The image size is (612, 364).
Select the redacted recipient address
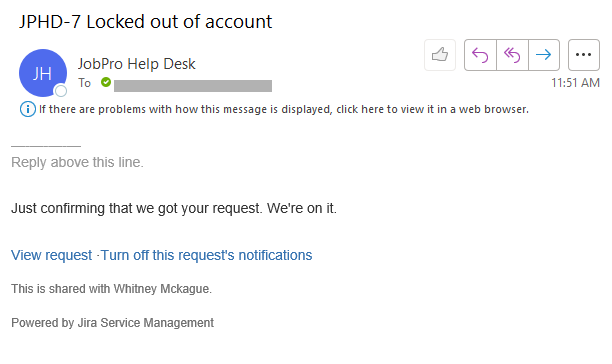[193, 86]
